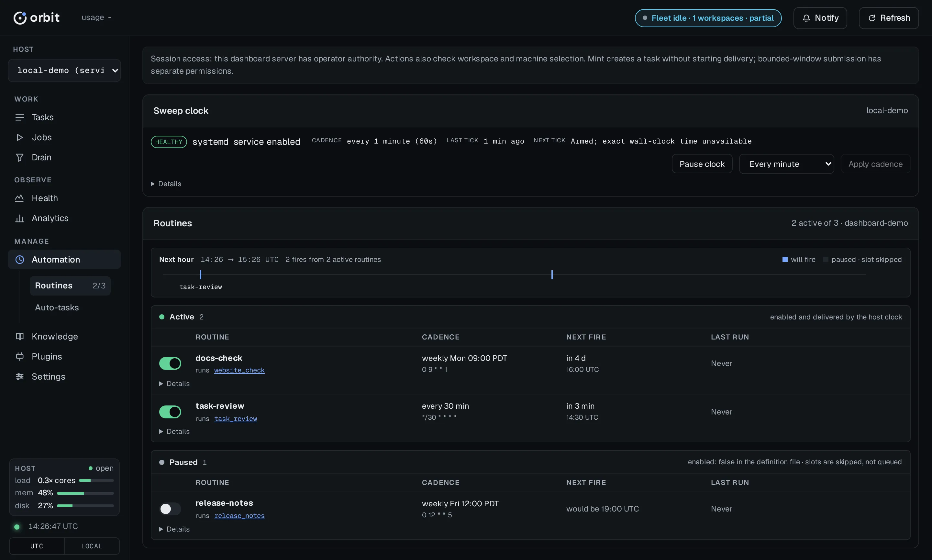The width and height of the screenshot is (932, 560).
Task: Expand Sweep clock Details
Action: pyautogui.click(x=166, y=184)
